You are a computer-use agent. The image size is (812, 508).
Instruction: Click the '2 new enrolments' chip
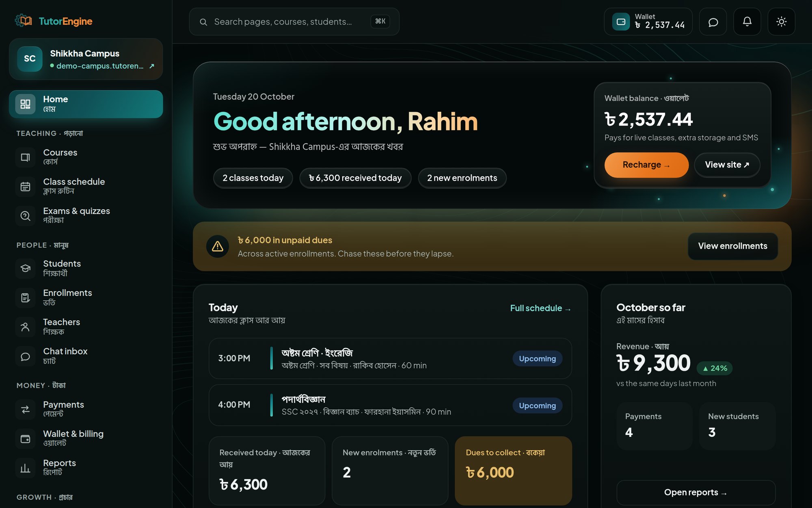(462, 178)
